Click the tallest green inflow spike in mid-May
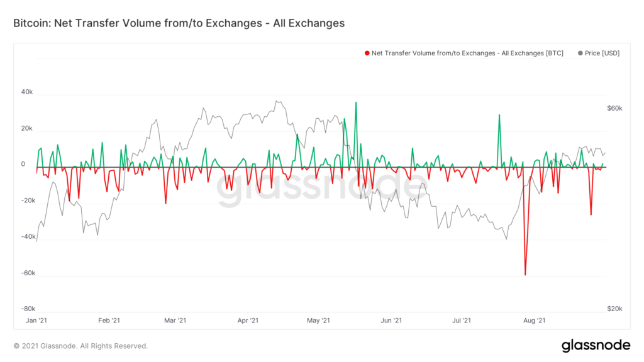 (x=356, y=103)
